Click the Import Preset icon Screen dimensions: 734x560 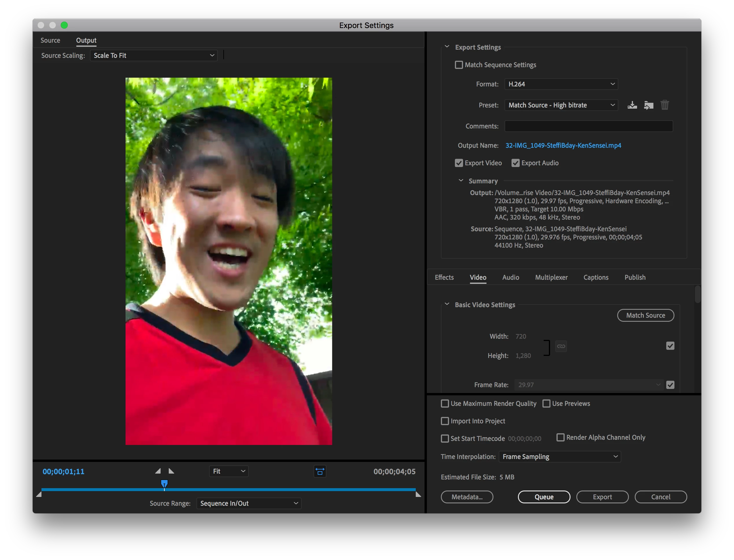[x=648, y=105]
